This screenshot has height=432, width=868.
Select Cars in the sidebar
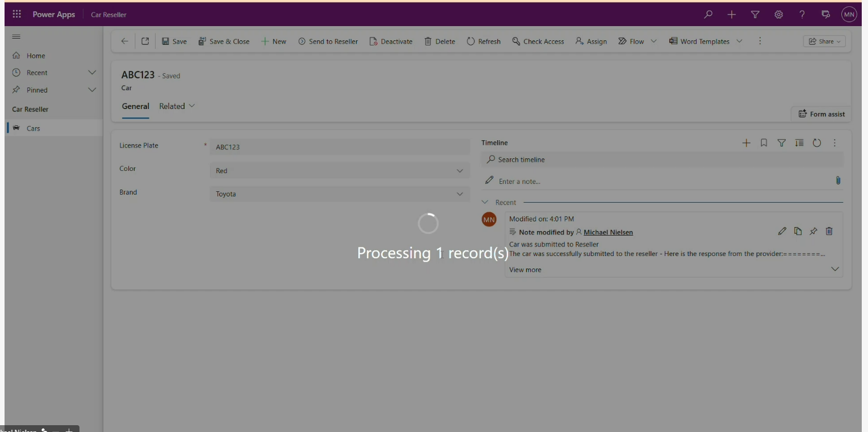tap(33, 128)
